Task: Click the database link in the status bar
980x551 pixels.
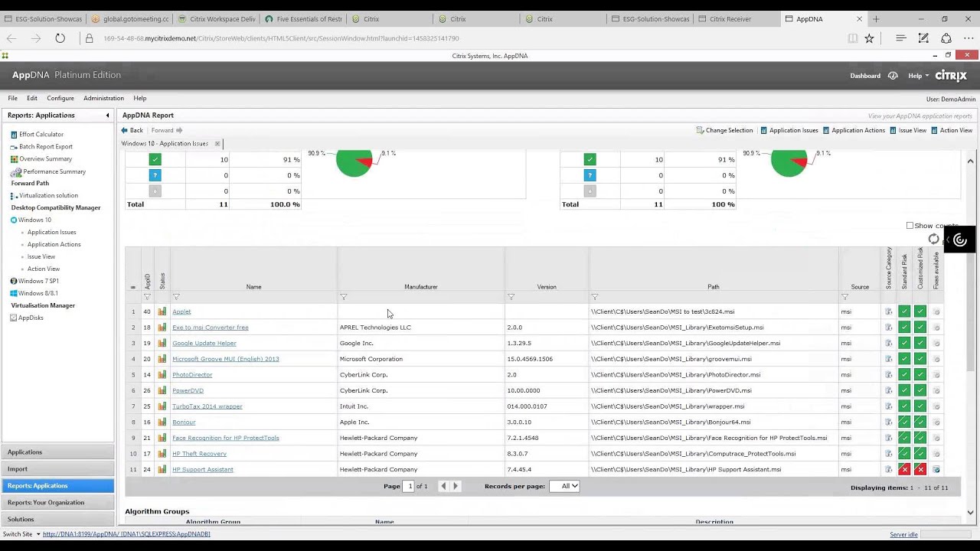Action: [126, 534]
